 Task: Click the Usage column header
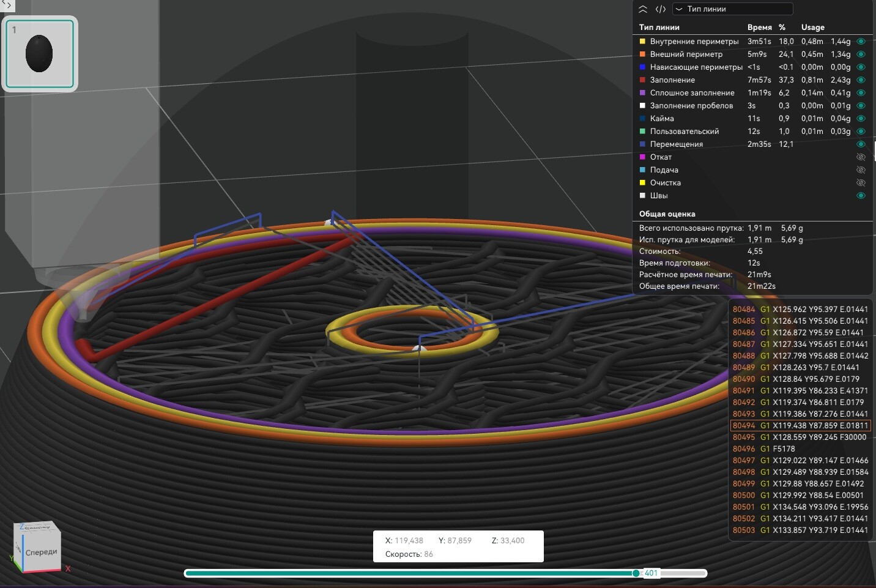[813, 28]
